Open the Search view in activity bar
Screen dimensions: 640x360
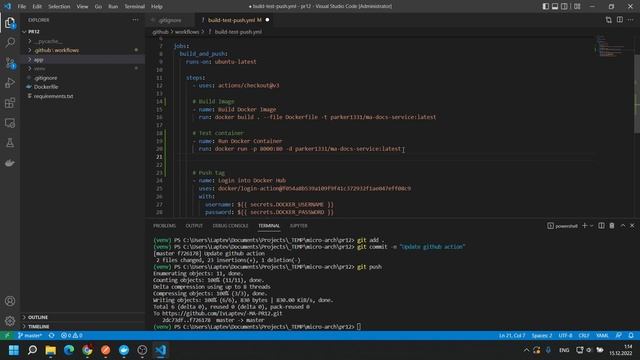pyautogui.click(x=10, y=42)
